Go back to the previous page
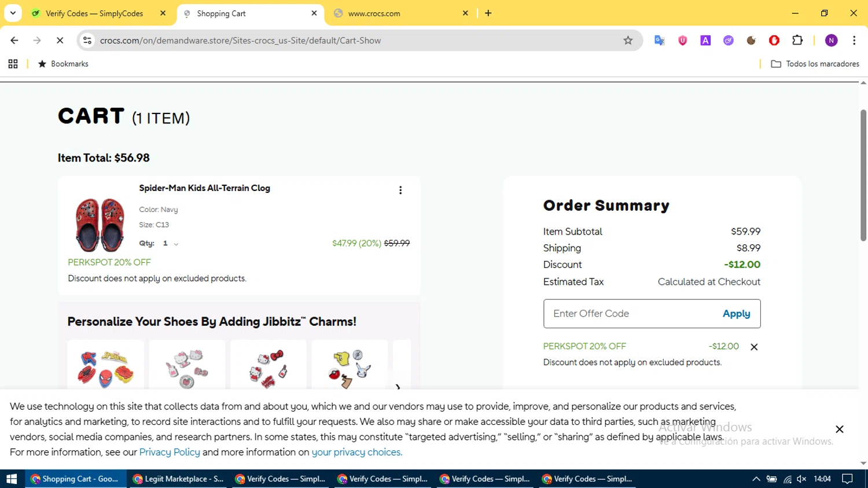868x488 pixels. click(x=14, y=41)
